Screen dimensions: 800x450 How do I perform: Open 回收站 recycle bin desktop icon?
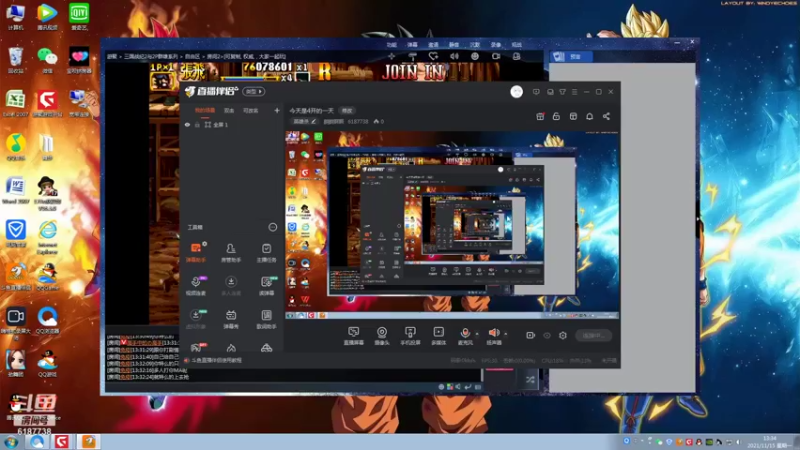click(16, 60)
